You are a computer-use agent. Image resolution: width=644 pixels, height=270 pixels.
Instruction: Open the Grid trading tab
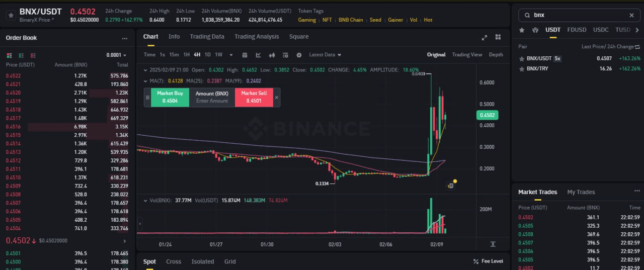click(x=230, y=261)
